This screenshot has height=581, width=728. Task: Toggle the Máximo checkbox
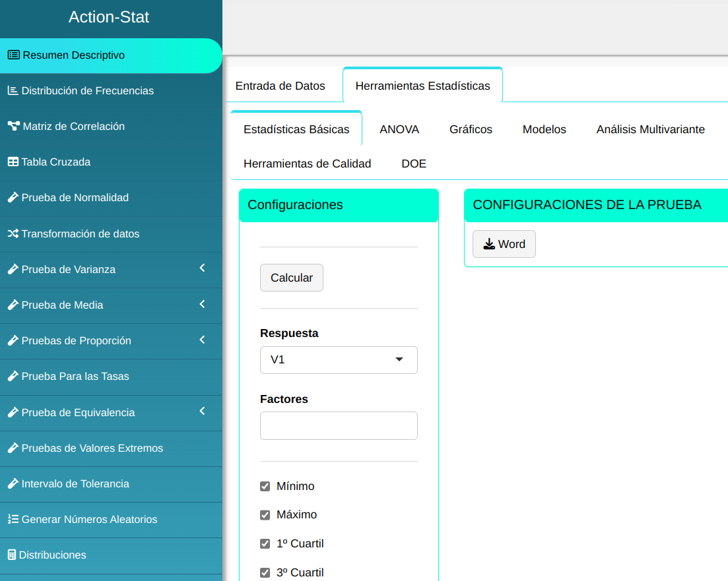coord(265,515)
